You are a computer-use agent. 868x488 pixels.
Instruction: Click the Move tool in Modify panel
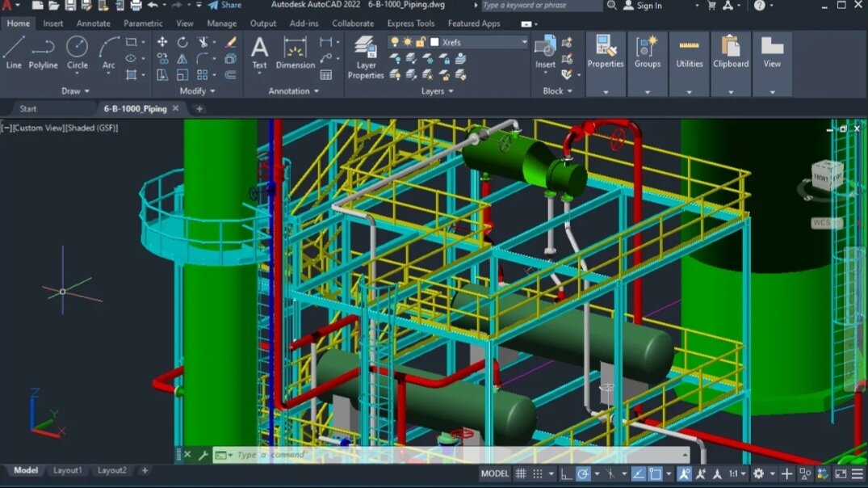[162, 42]
